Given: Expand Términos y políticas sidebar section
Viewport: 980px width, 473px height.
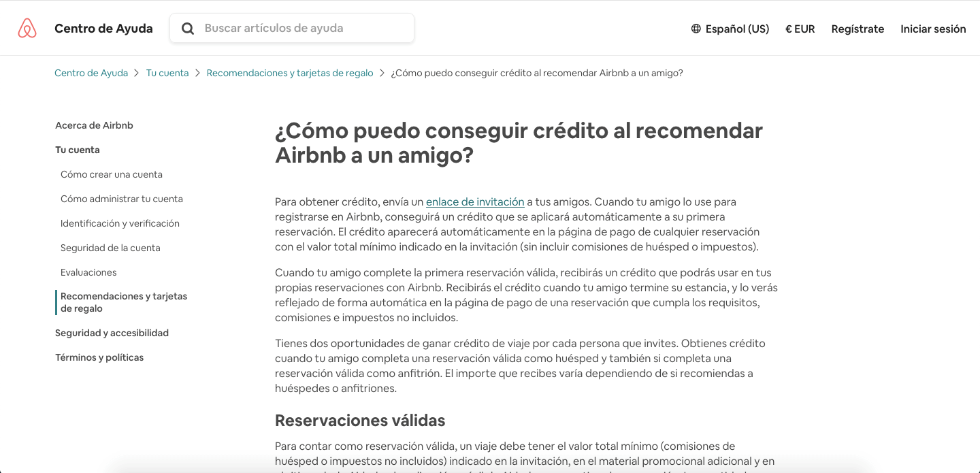Looking at the screenshot, I should click(x=99, y=357).
